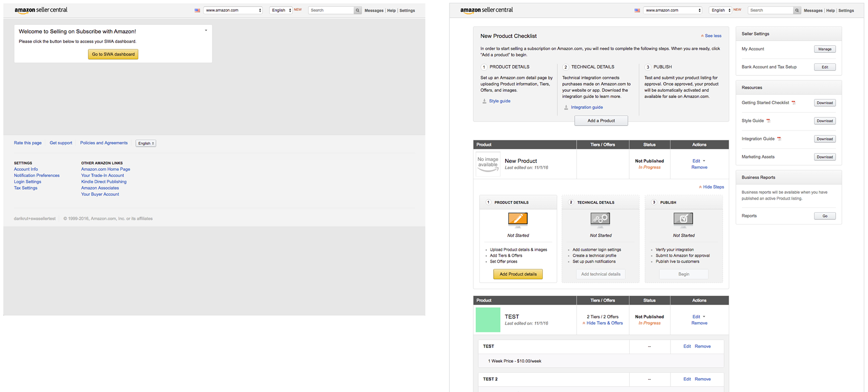
Task: Open the Kindle Direct Publishing link
Action: (104, 182)
